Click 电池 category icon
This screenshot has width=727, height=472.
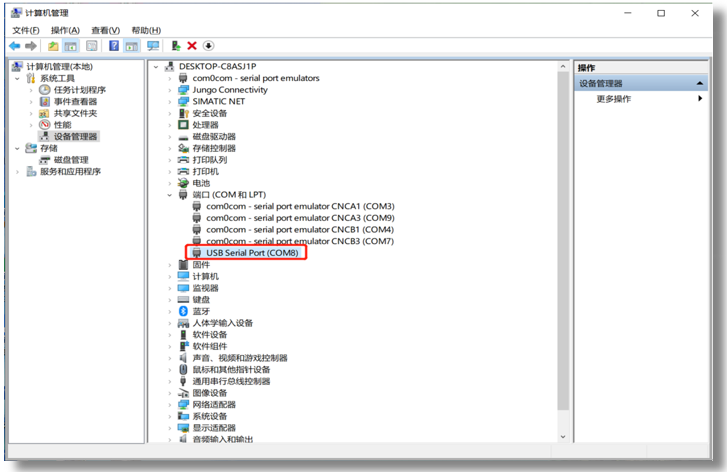point(184,183)
